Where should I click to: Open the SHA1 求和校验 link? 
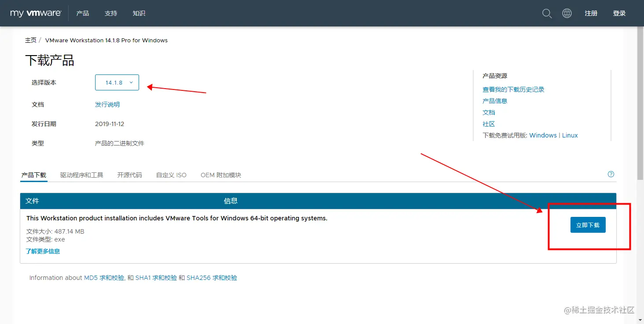tap(156, 278)
